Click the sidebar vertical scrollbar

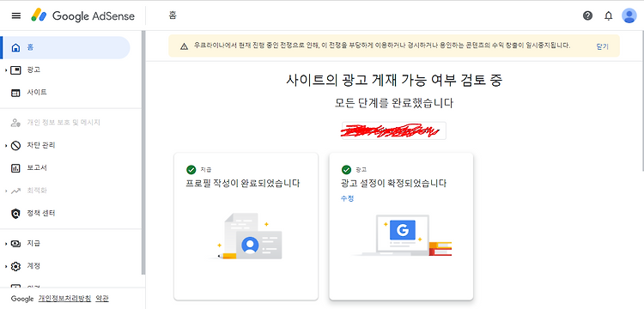[x=143, y=152]
